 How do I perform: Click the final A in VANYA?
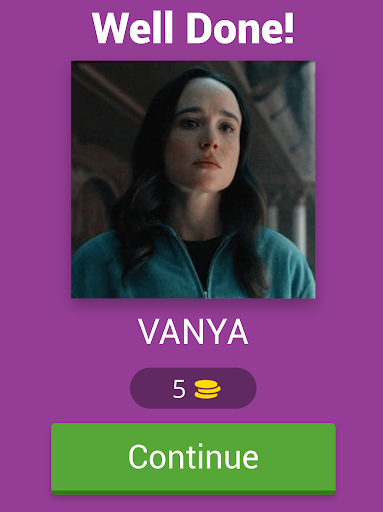[237, 332]
